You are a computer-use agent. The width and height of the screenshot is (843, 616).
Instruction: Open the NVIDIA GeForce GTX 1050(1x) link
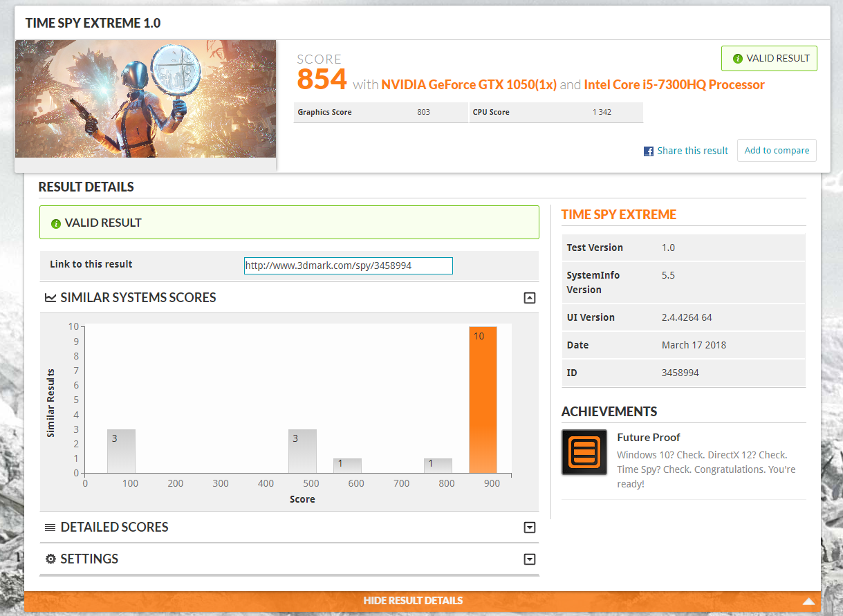coord(469,85)
